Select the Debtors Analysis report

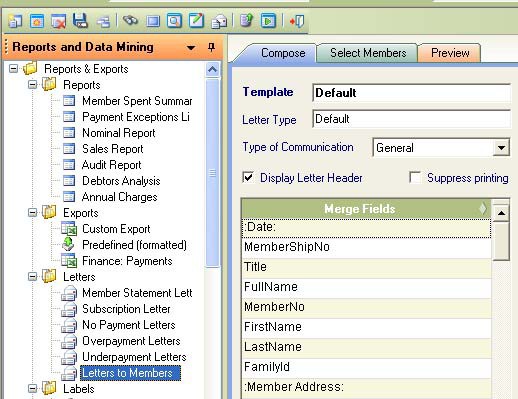pyautogui.click(x=121, y=181)
